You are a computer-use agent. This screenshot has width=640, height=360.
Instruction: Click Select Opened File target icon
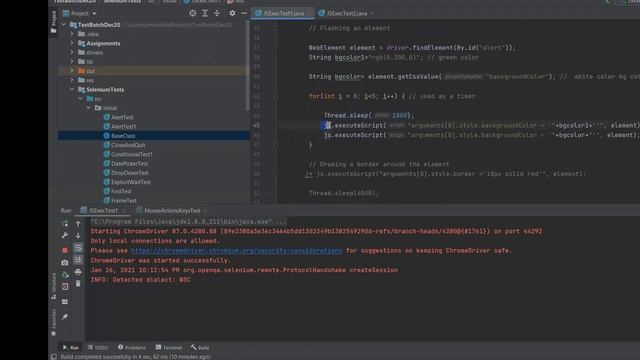tap(193, 13)
